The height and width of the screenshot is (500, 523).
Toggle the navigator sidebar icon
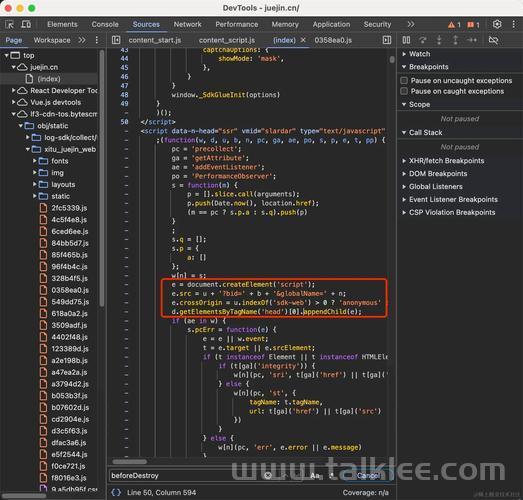click(x=116, y=40)
